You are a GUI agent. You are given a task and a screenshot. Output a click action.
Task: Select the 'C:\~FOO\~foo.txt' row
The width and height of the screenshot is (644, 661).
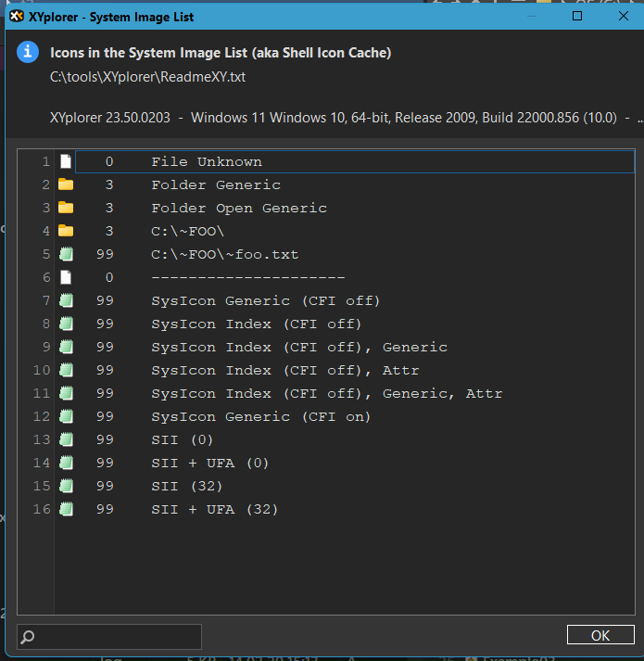[x=355, y=254]
